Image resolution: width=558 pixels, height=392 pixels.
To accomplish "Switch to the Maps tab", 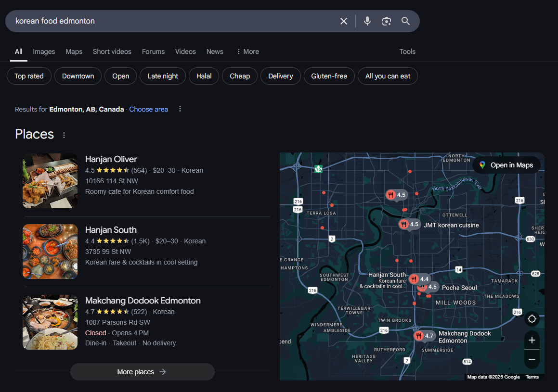I will (x=74, y=51).
